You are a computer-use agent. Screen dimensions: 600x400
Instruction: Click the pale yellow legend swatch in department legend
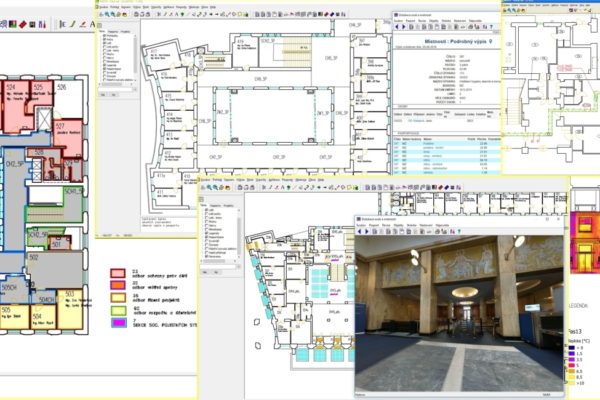click(118, 298)
